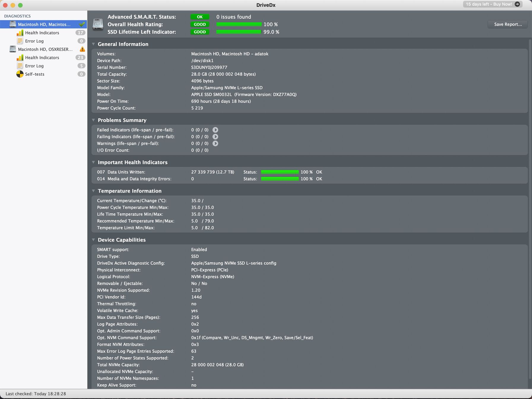Screen dimensions: 532x399
Task: Click Power Cycle Count value 5 219
Action: [197, 108]
